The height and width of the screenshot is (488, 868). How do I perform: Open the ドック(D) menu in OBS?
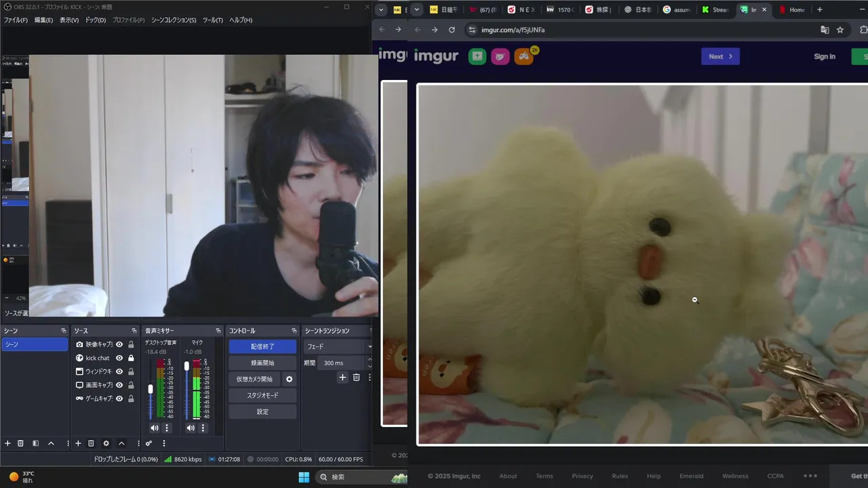point(96,20)
